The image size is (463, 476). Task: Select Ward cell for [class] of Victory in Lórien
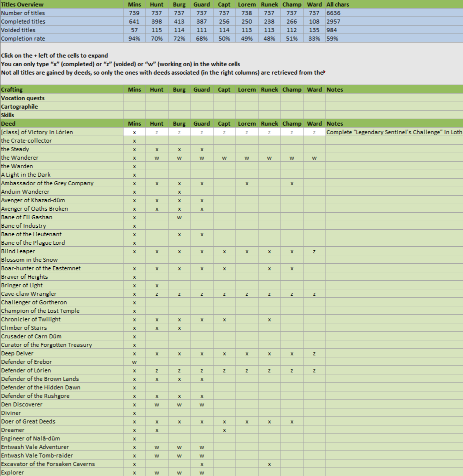314,132
